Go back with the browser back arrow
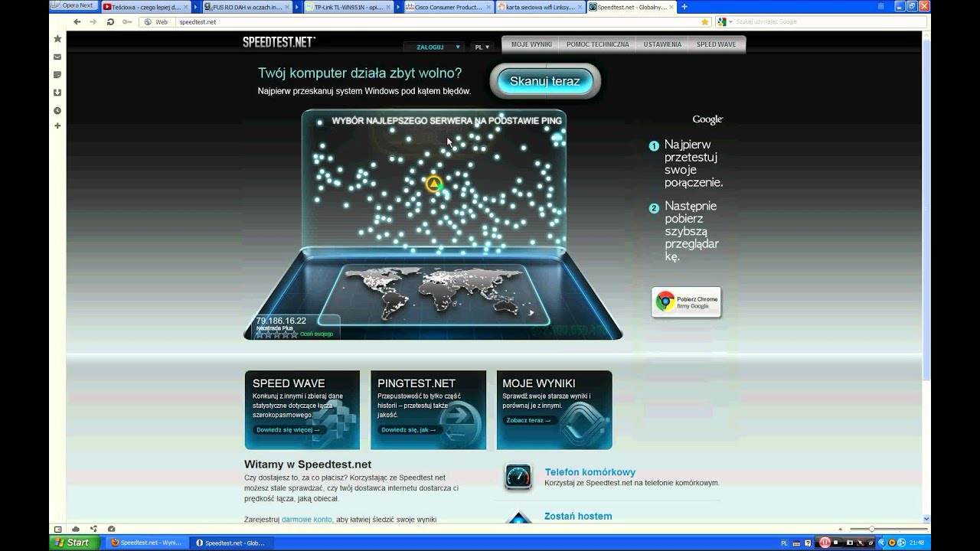 click(x=77, y=22)
